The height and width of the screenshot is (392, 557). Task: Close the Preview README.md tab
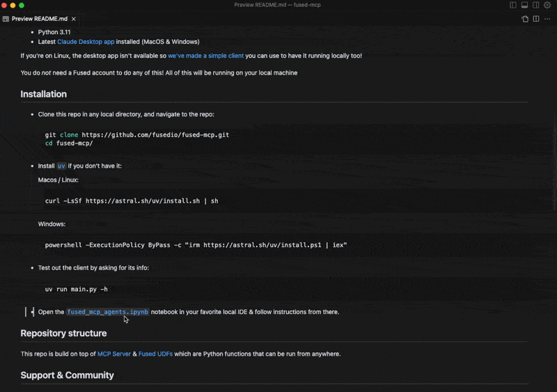pos(74,19)
